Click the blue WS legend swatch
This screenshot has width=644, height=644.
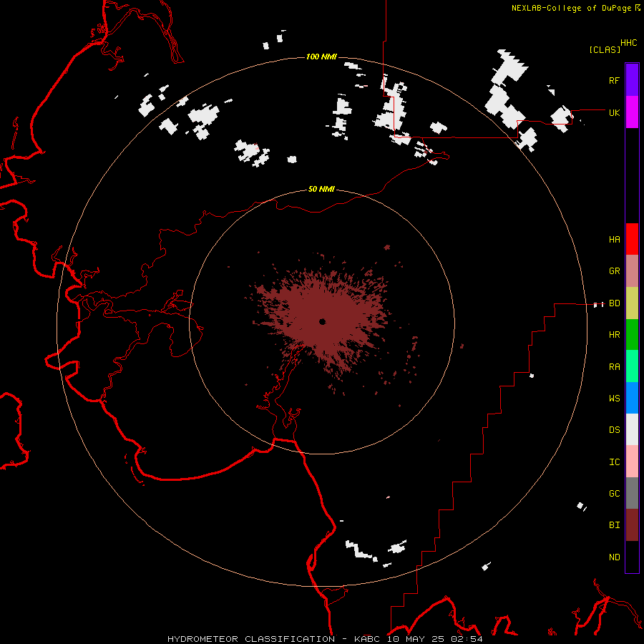(x=632, y=398)
